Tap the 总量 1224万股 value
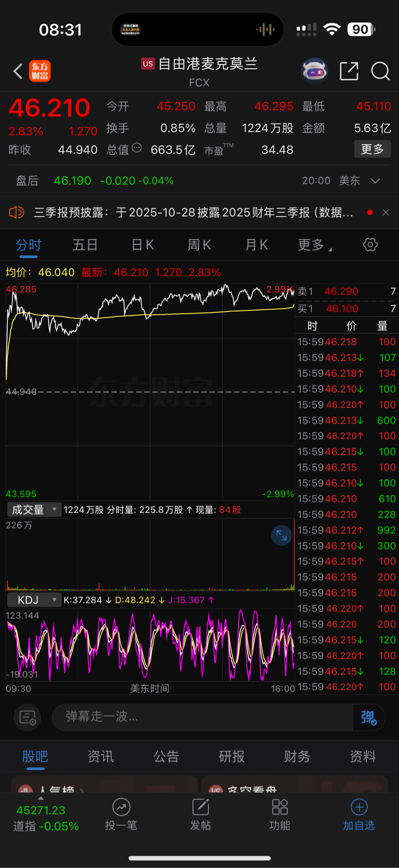This screenshot has width=399, height=868. point(268,128)
